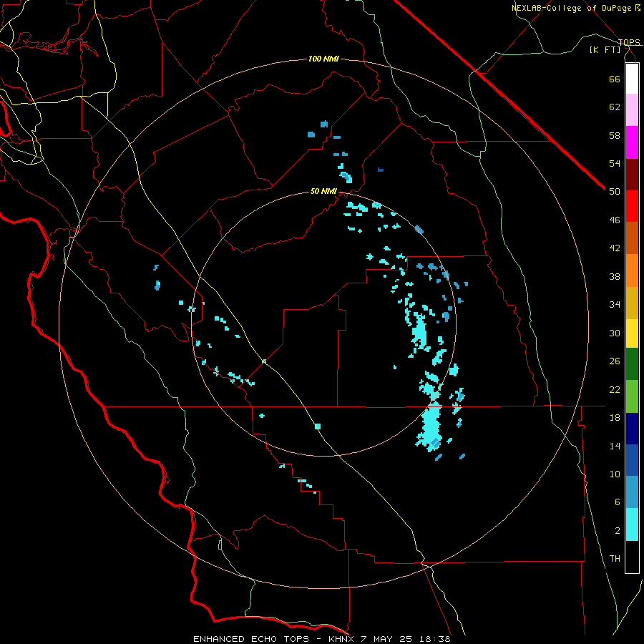The width and height of the screenshot is (644, 644).
Task: Select the dark red 50 kft legend swatch
Action: (x=632, y=175)
